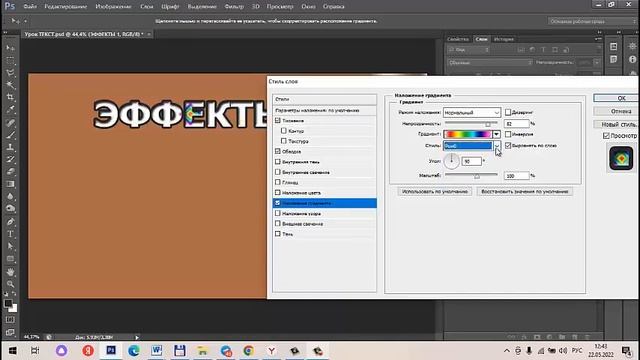The height and width of the screenshot is (360, 640).
Task: Select the Hand tool
Action: coord(10,271)
